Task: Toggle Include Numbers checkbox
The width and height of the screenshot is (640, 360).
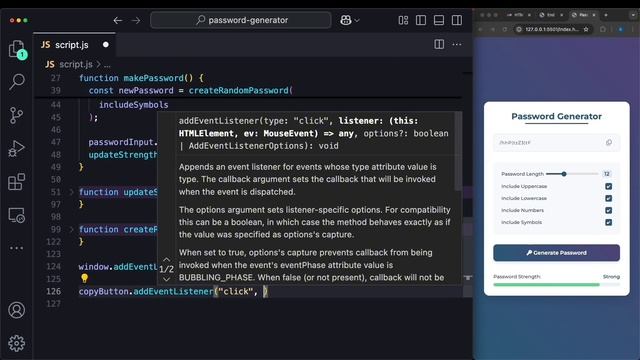Action: 608,210
